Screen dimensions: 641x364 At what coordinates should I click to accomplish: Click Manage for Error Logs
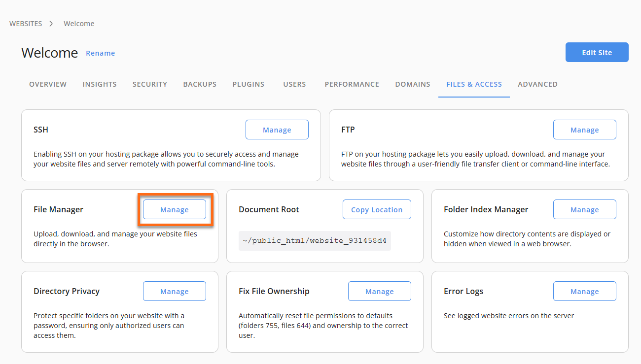point(585,291)
